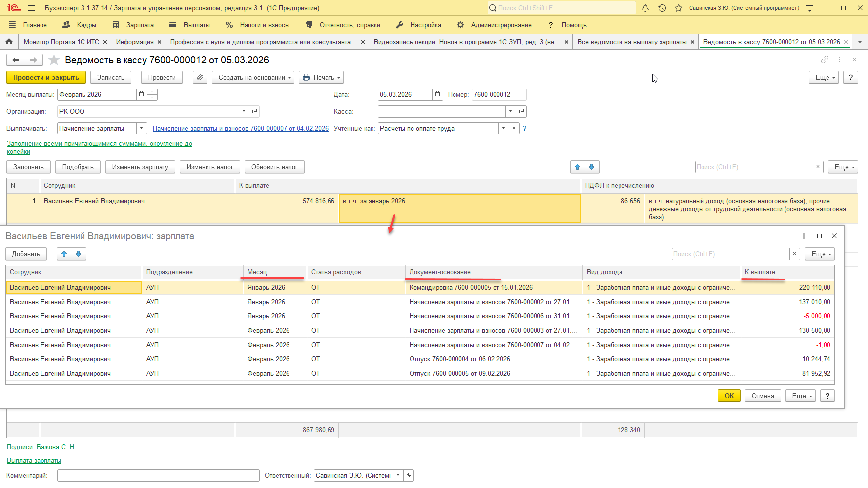Open the Печать dropdown menu
868x488 pixels.
(x=321, y=77)
